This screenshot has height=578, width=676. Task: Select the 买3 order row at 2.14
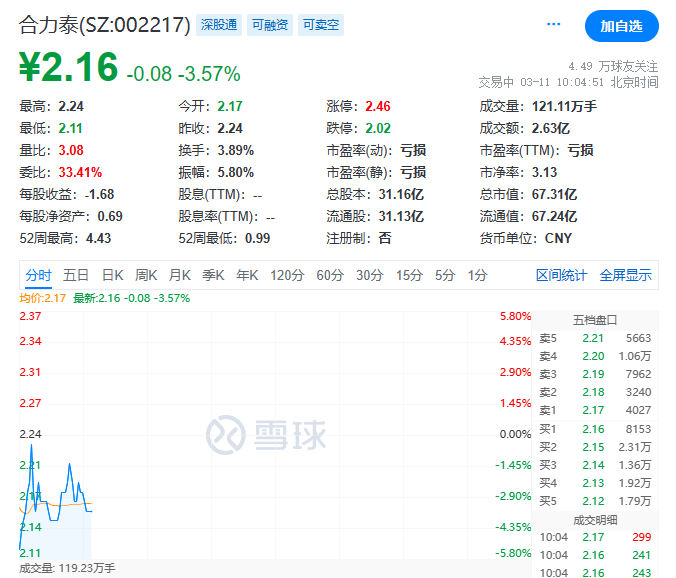595,465
